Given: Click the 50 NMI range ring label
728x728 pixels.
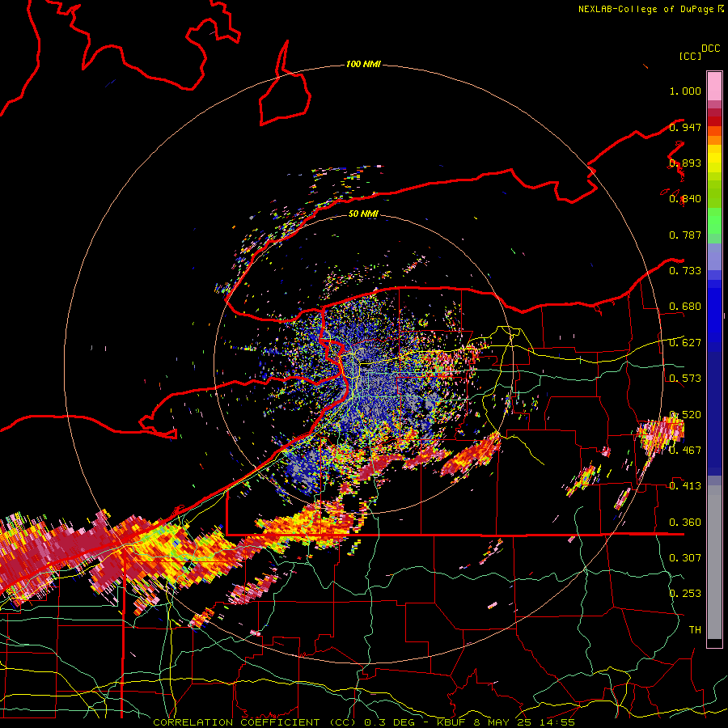Looking at the screenshot, I should (x=363, y=214).
